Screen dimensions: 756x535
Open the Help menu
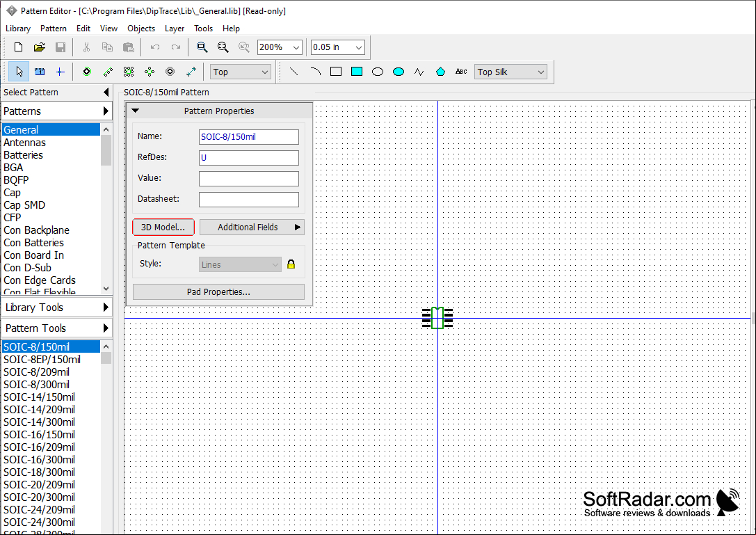click(x=231, y=29)
